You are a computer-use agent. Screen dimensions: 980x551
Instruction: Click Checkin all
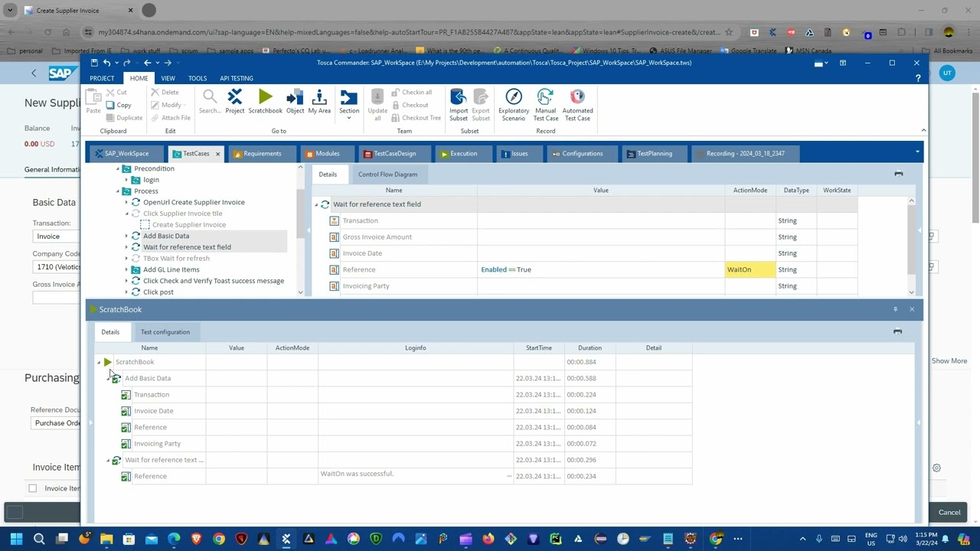412,92
